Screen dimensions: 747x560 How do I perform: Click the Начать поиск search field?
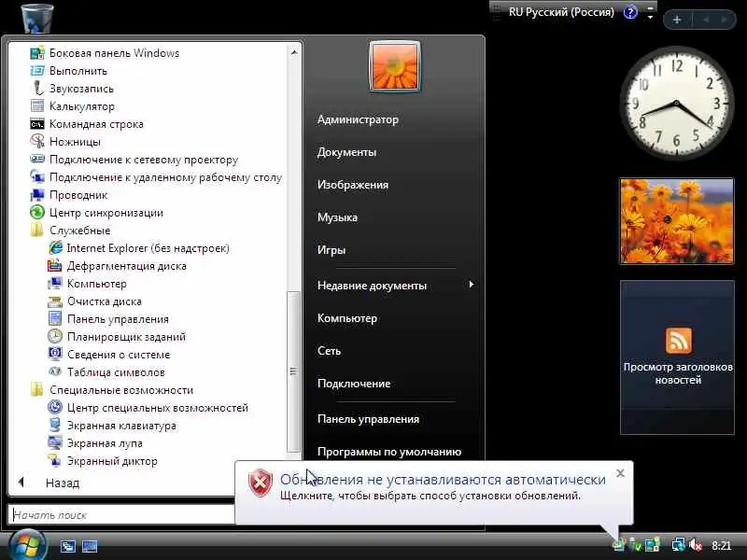(x=122, y=515)
